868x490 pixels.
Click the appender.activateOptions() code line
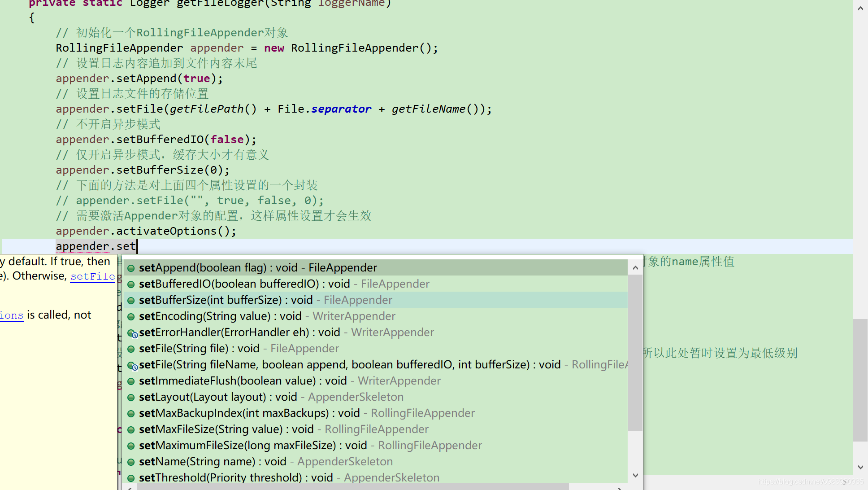pyautogui.click(x=146, y=231)
